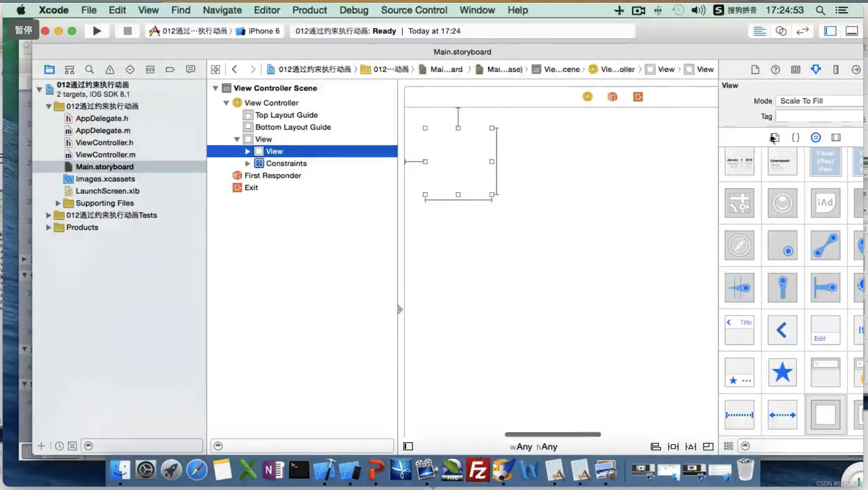
Task: Switch to the Standard editor
Action: pos(759,31)
